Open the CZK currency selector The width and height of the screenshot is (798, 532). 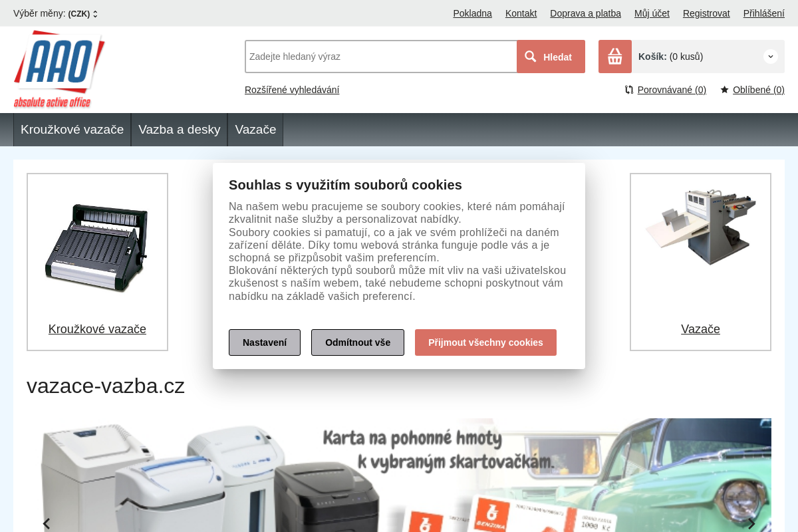click(x=83, y=14)
